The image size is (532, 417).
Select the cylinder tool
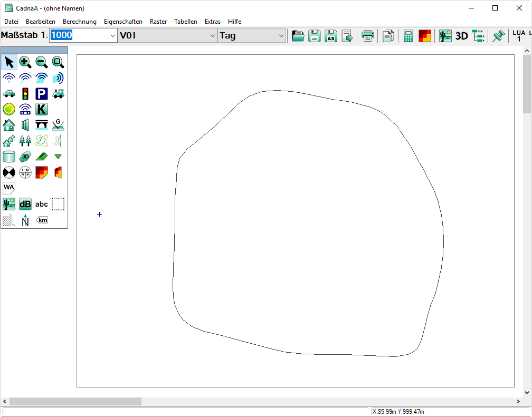point(9,157)
